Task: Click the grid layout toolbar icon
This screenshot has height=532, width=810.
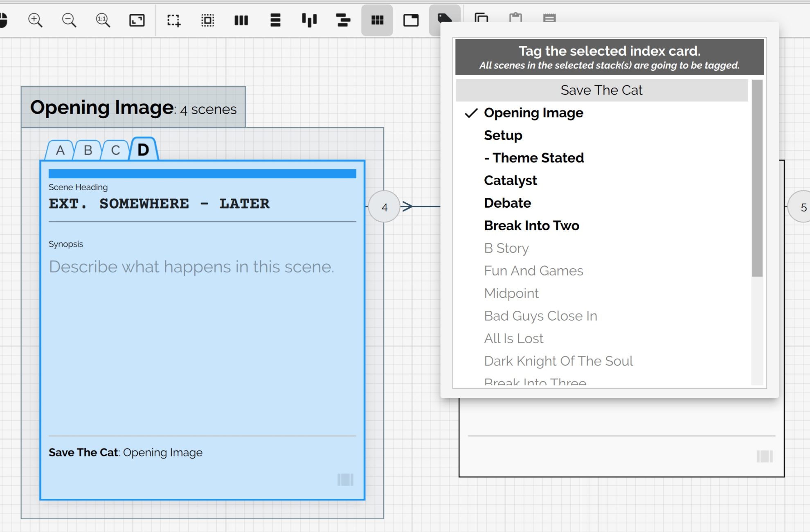Action: tap(377, 20)
